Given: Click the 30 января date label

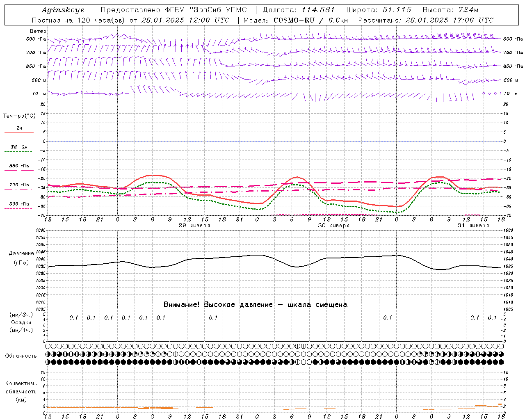Looking at the screenshot, I should 334,226.
